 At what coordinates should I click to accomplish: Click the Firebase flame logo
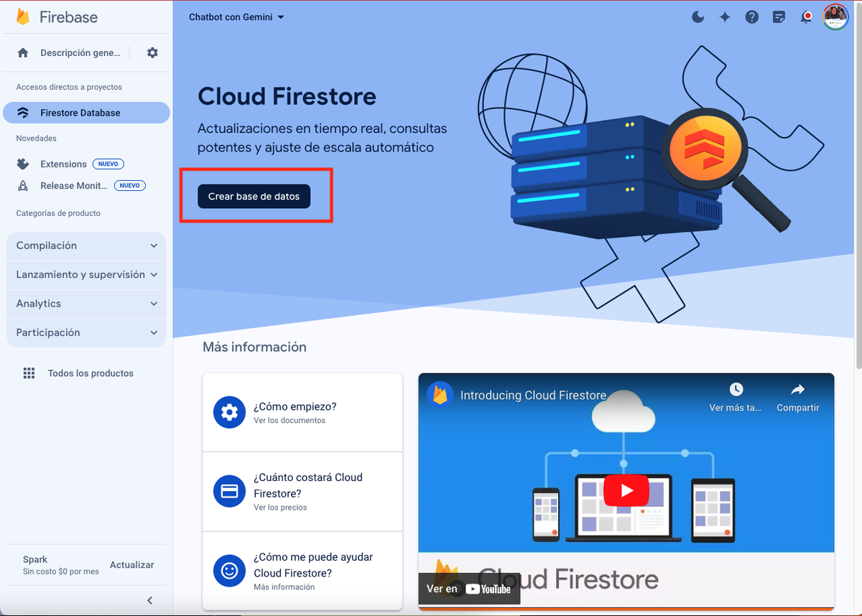pyautogui.click(x=22, y=17)
